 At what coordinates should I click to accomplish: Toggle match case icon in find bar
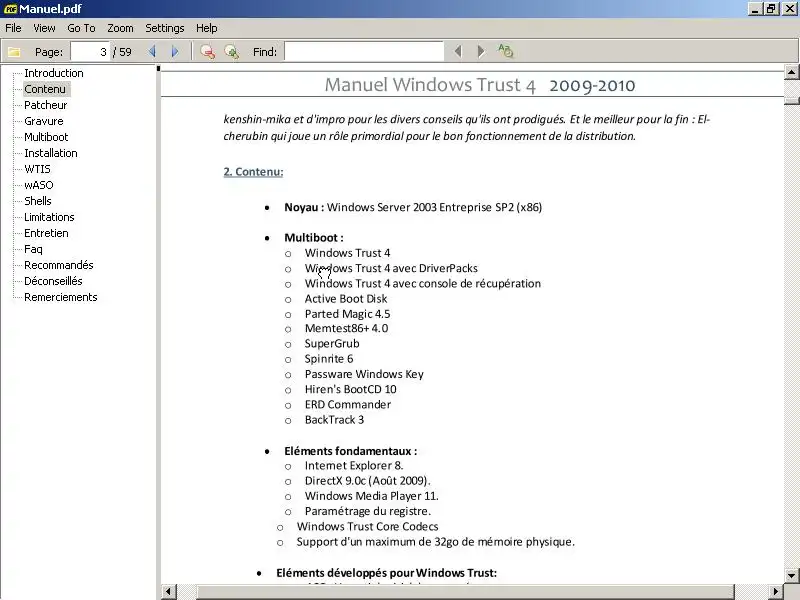click(x=505, y=51)
